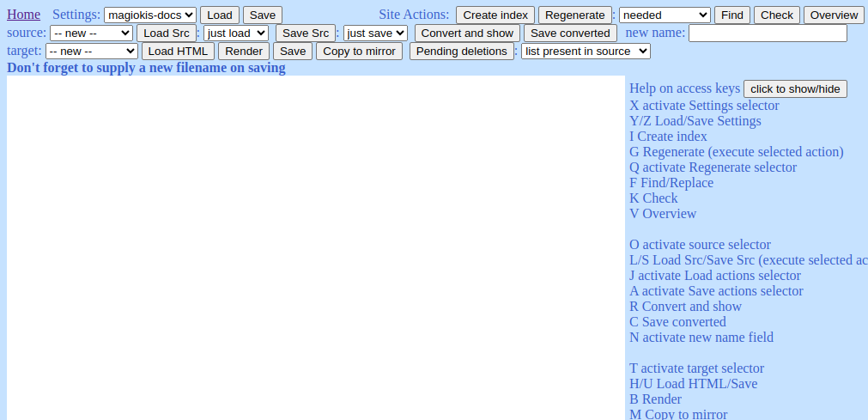Open the 'just load' actions dropdown
The width and height of the screenshot is (868, 420).
236,33
